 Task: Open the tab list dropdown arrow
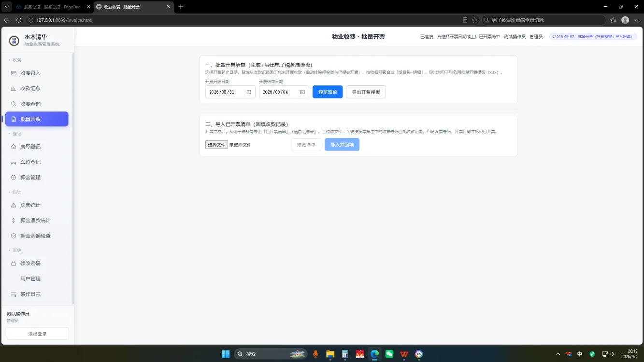(x=7, y=7)
